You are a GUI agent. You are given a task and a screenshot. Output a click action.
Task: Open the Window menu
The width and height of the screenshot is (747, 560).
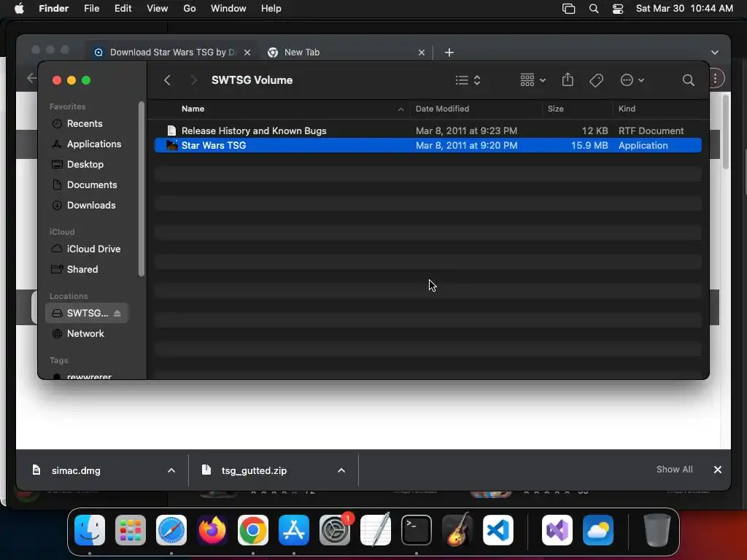[x=228, y=9]
